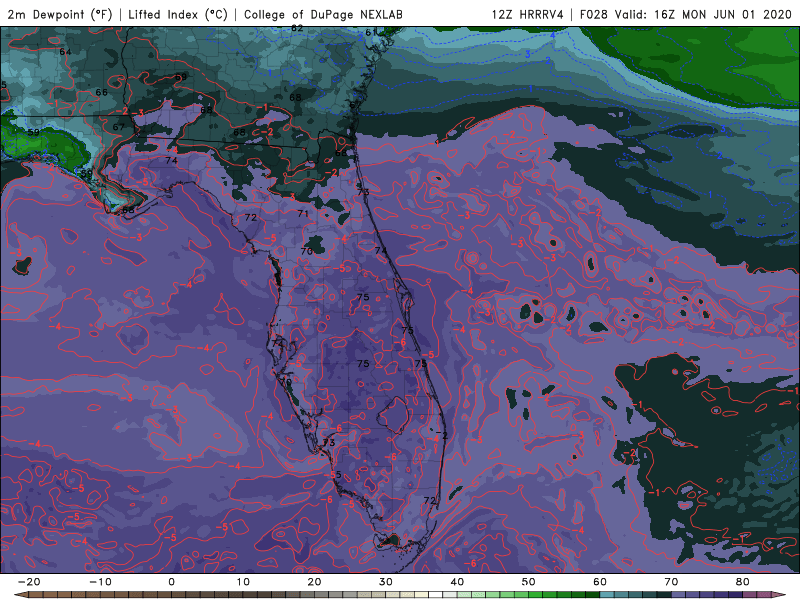This screenshot has width=800, height=600.
Task: Click the 40 label on the colorbar scale
Action: (x=457, y=582)
